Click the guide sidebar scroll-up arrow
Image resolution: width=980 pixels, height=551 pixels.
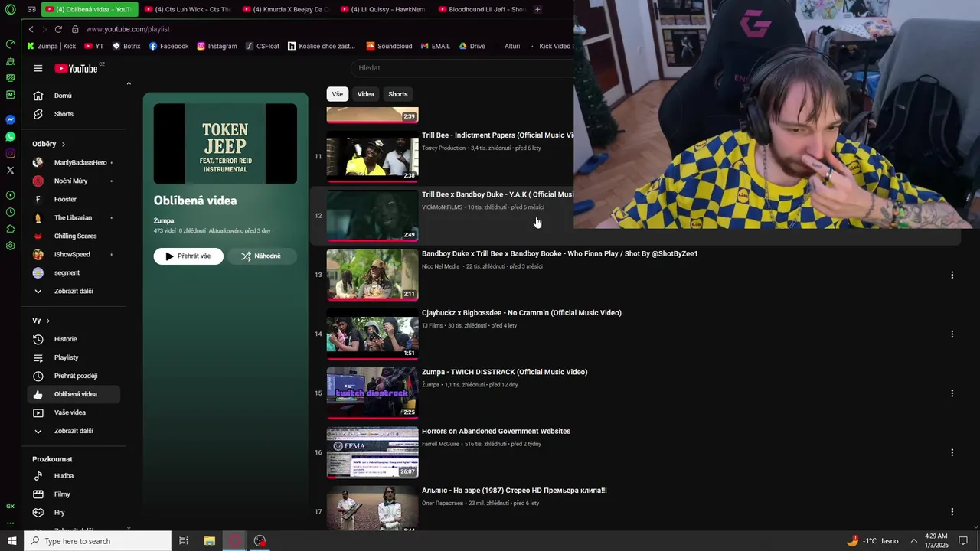pos(129,83)
